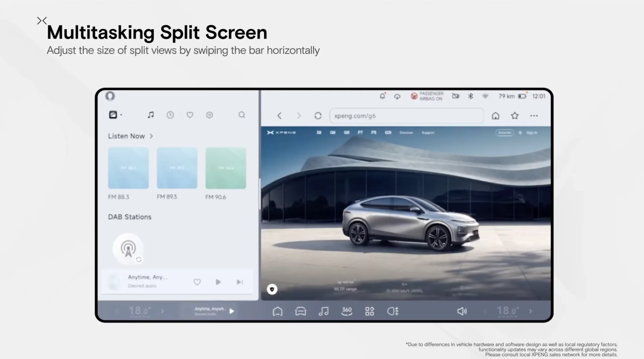Bookmark the page with star icon
Screen dimensions: 644x359
515,116
